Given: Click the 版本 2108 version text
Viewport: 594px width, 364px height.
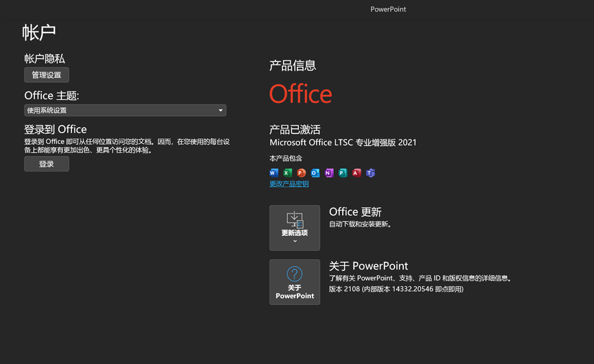Looking at the screenshot, I should 396,289.
